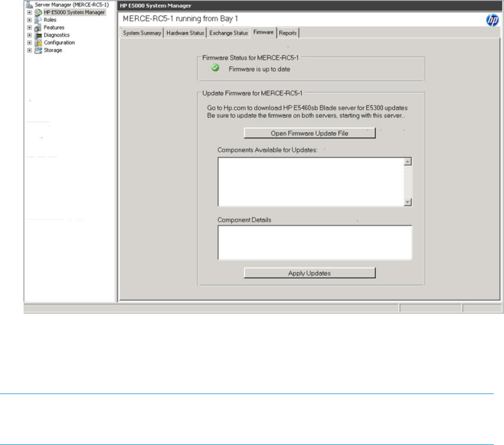504x445 pixels.
Task: Select the Configuration tree label
Action: click(x=59, y=43)
